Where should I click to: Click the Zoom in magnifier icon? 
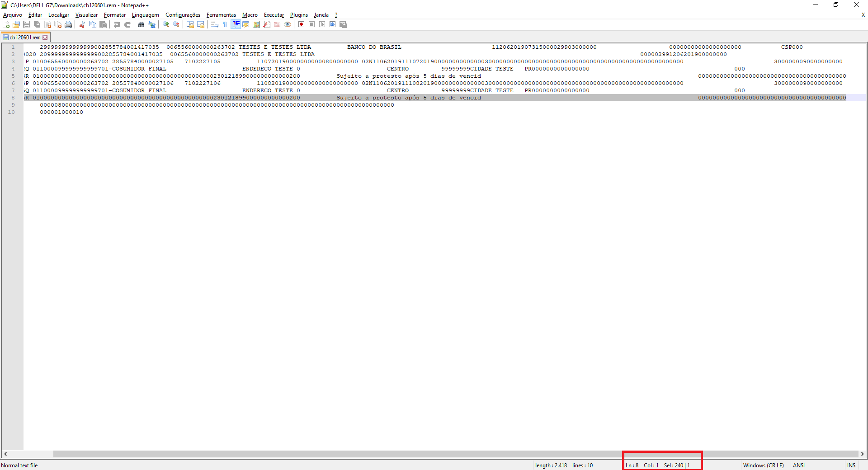166,24
